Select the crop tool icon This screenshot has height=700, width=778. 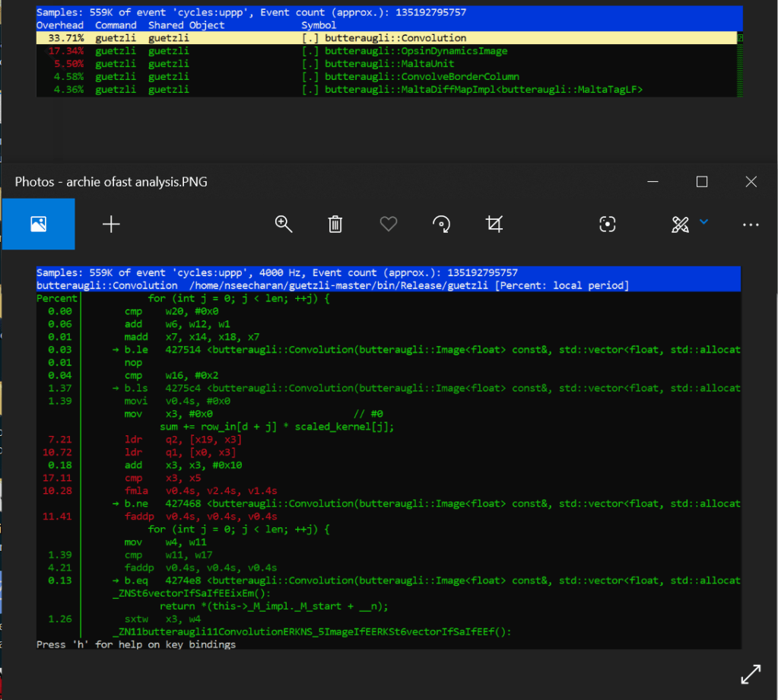494,224
